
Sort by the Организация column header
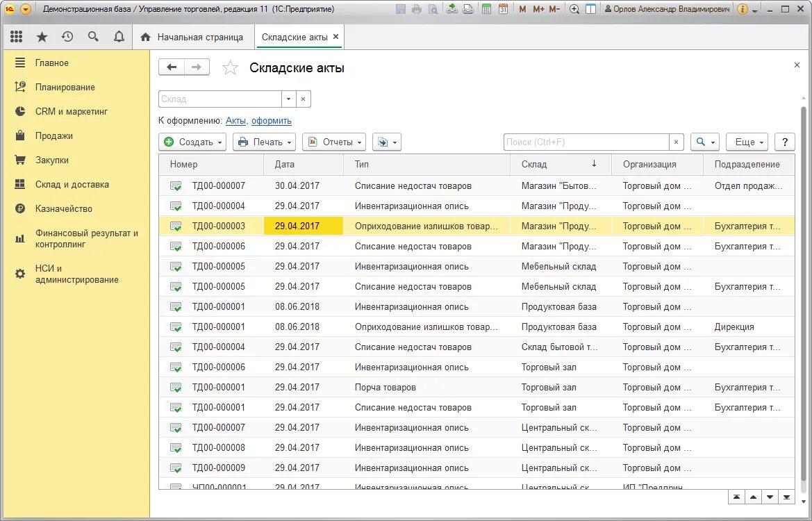657,164
